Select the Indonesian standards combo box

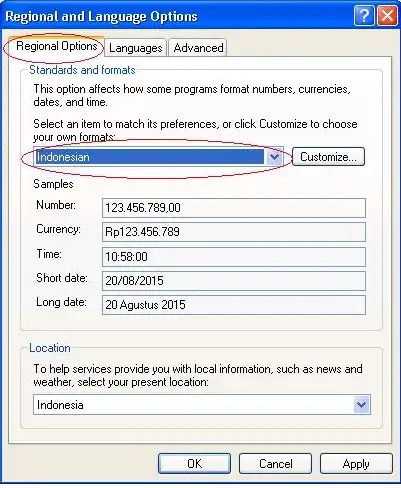tap(158, 157)
